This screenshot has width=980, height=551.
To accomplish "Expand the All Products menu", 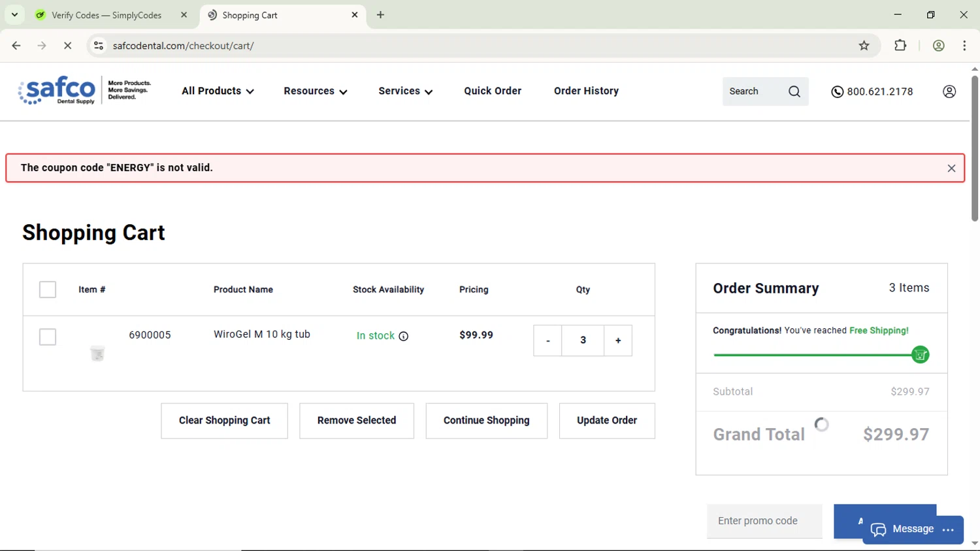I will pos(218,92).
